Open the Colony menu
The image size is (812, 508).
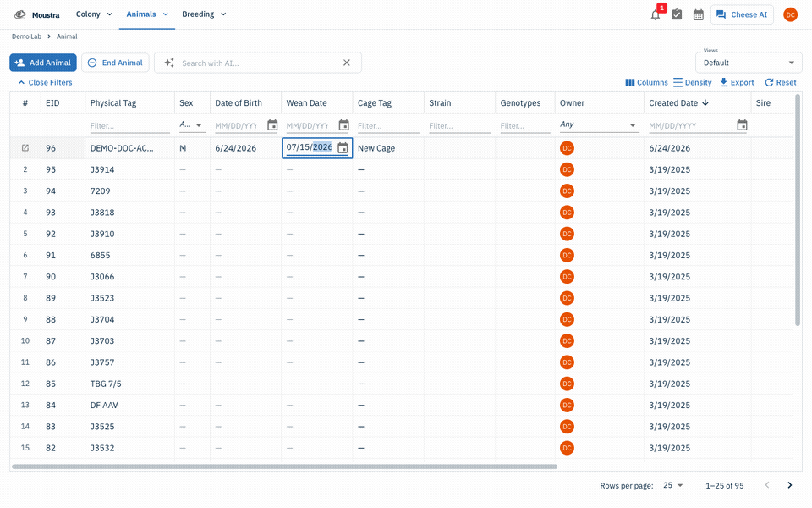coord(94,14)
